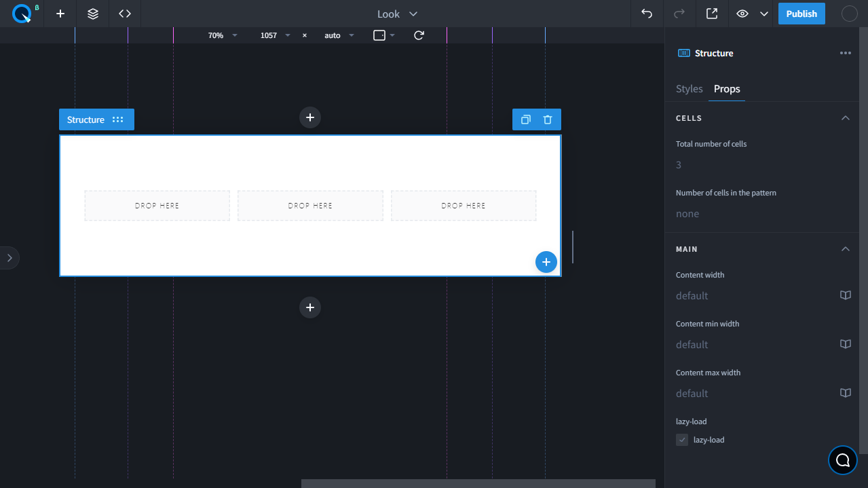Edit the Content width field
The image size is (868, 488).
[755, 296]
